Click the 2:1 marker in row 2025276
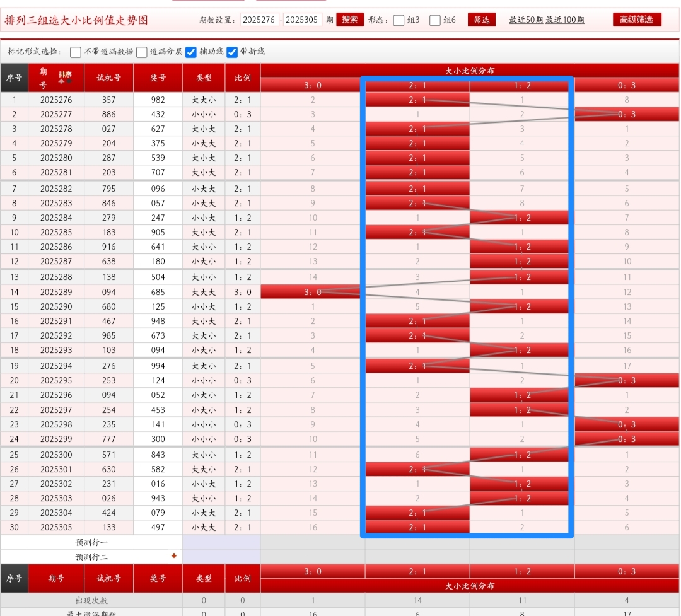Screen dimensions: 681x616 click(x=417, y=100)
